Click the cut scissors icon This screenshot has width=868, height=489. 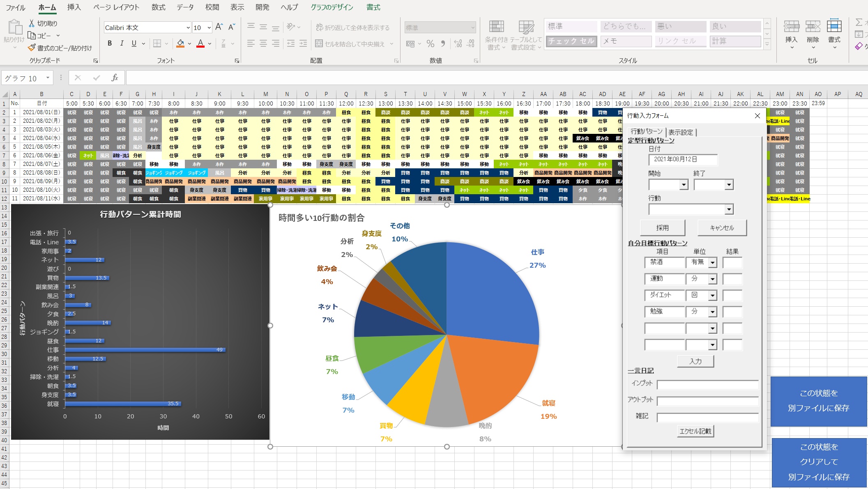tap(32, 23)
